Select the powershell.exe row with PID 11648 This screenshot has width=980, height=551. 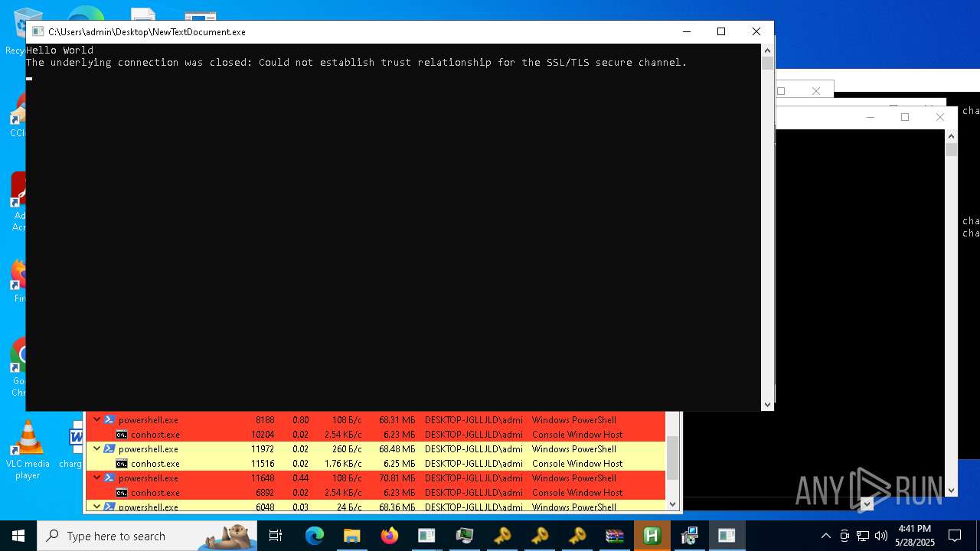click(376, 478)
